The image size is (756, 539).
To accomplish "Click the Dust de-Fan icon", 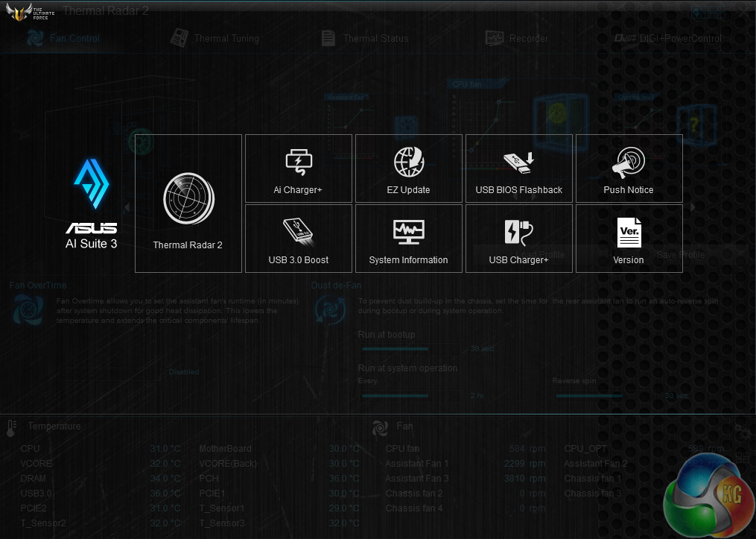I will (330, 309).
